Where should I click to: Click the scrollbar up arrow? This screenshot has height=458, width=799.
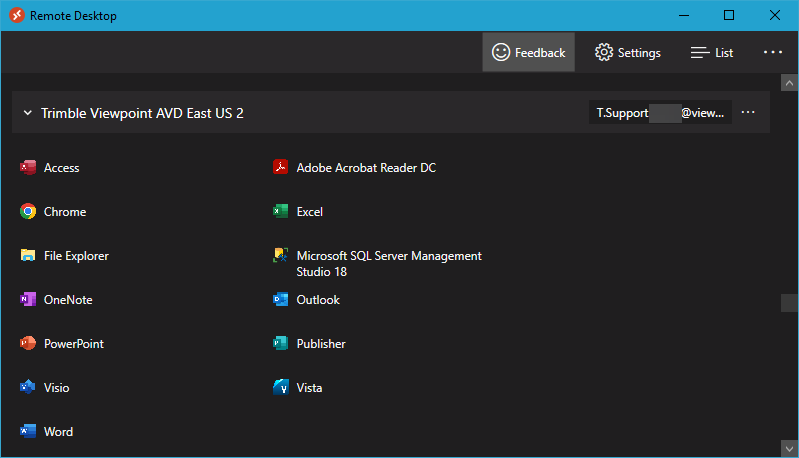pos(789,83)
